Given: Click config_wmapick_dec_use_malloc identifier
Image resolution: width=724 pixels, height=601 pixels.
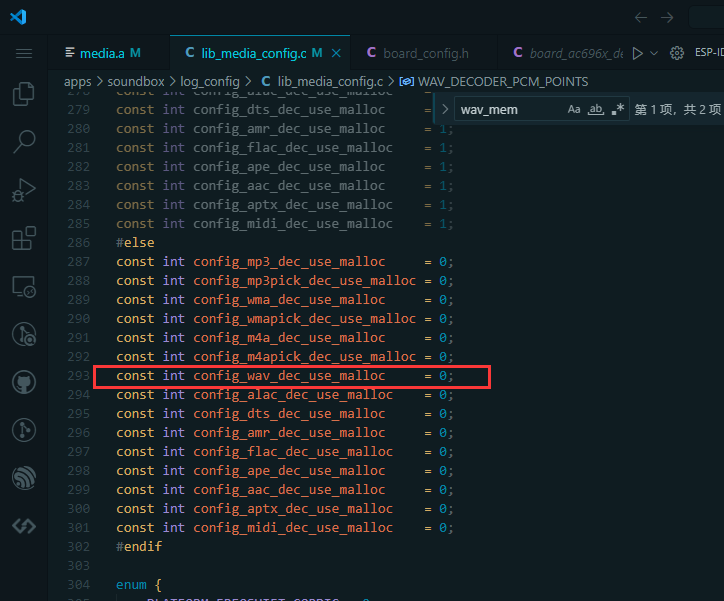Looking at the screenshot, I should pyautogui.click(x=304, y=319).
